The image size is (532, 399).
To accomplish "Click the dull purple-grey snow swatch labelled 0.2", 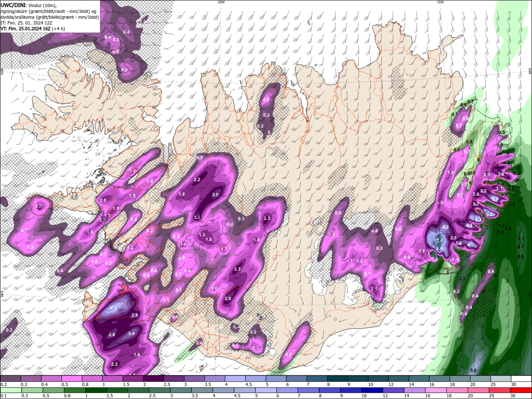I will pos(10,379).
